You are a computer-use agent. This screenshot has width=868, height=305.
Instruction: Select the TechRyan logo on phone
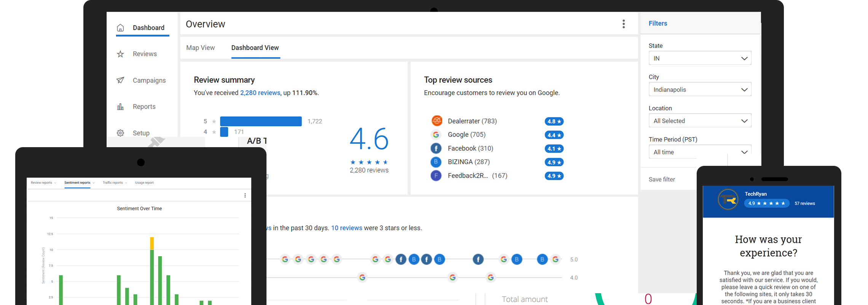(x=728, y=199)
